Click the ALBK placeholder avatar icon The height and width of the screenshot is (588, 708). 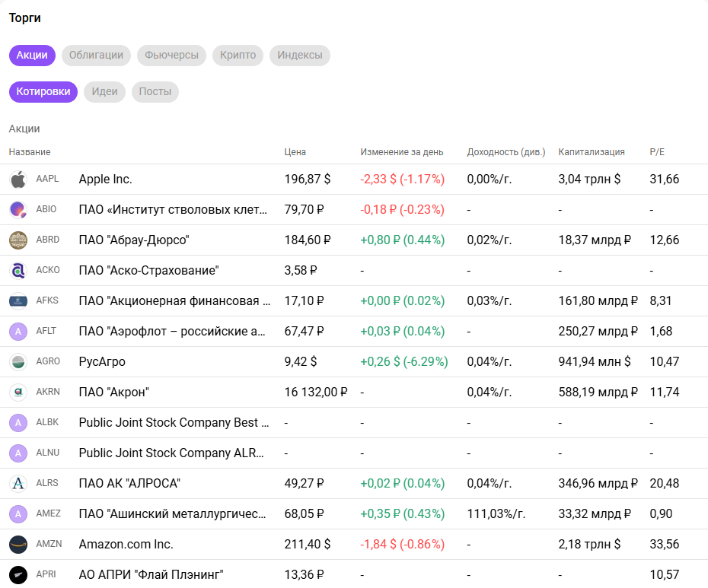(18, 422)
